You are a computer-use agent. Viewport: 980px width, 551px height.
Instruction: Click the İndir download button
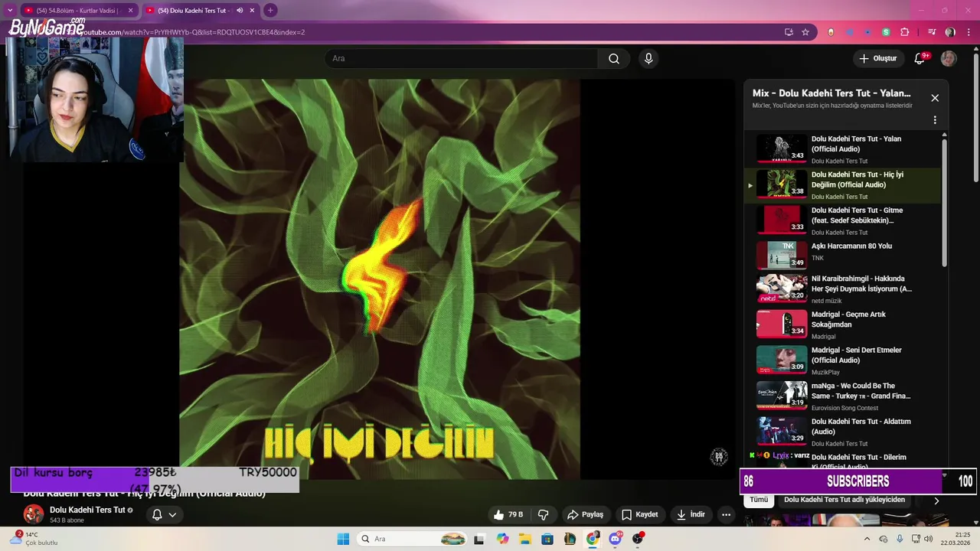(x=691, y=515)
